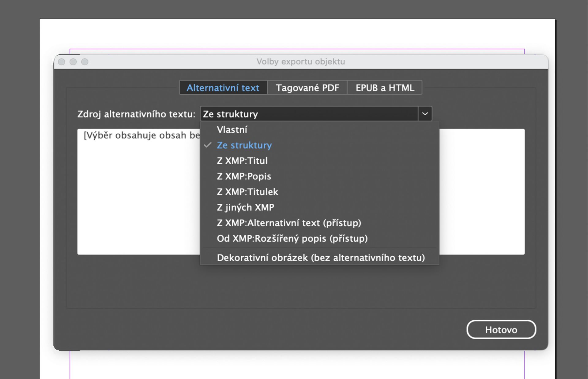
Task: Choose Z XMP:Alternativní text (přístup)
Action: (x=289, y=223)
